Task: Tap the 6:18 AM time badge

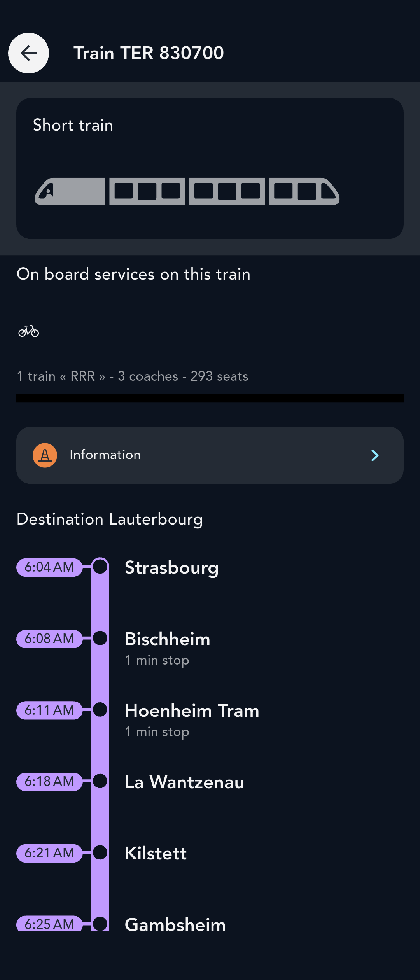Action: coord(49,782)
